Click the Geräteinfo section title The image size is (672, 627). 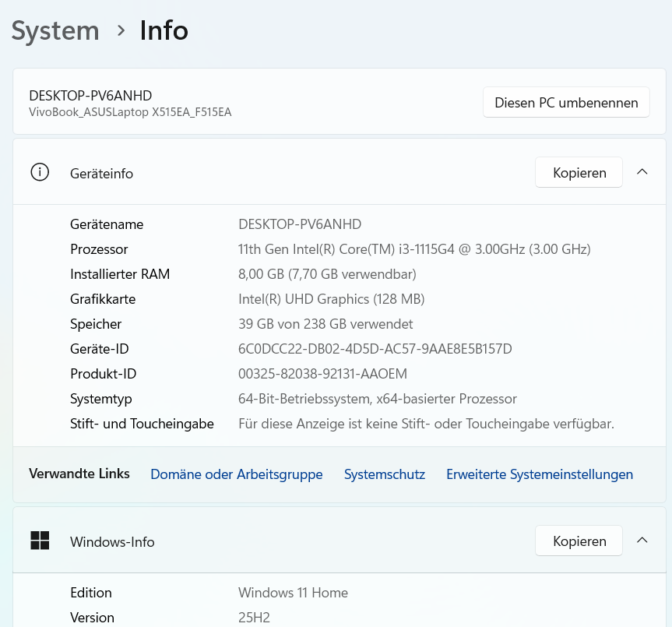coord(101,174)
